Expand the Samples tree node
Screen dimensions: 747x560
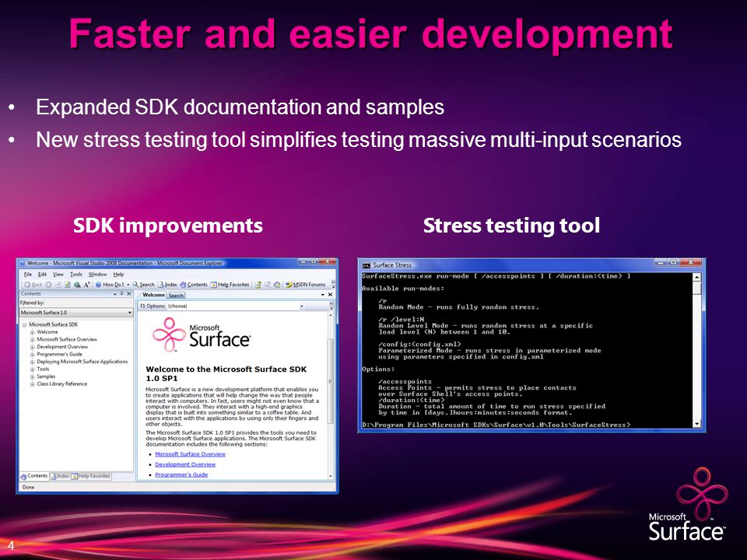coord(33,376)
